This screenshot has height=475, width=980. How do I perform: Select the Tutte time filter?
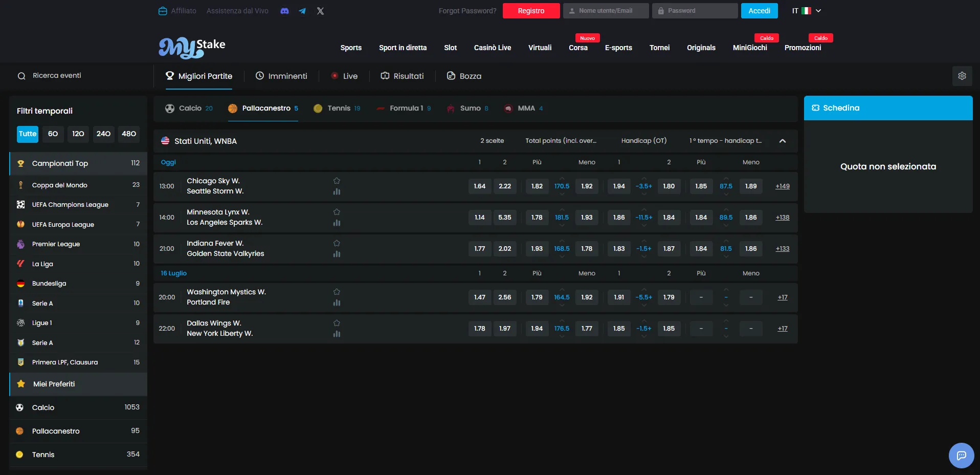[28, 134]
